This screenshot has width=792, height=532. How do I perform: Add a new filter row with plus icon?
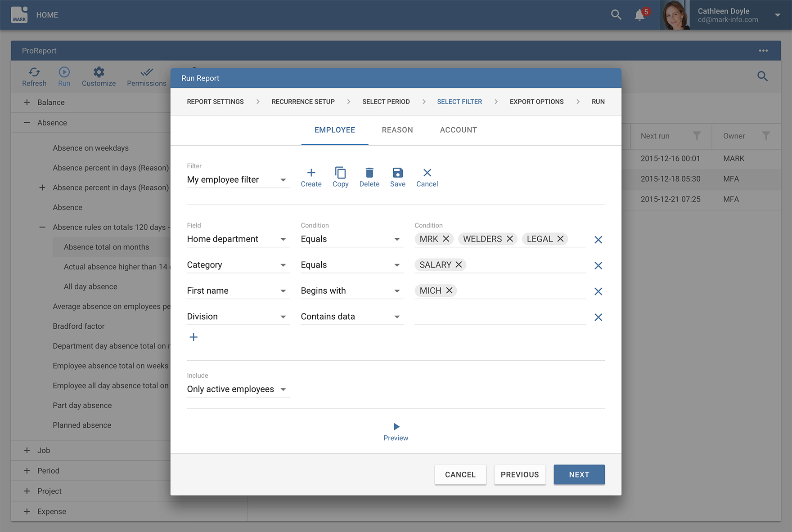193,337
